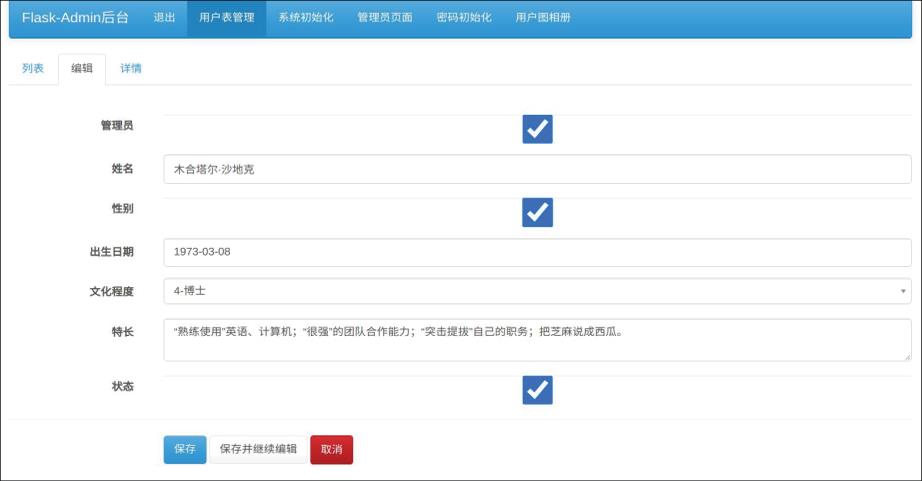Screen dimensions: 922x481
Task: Toggle the 状态 checkbox
Action: 537,390
